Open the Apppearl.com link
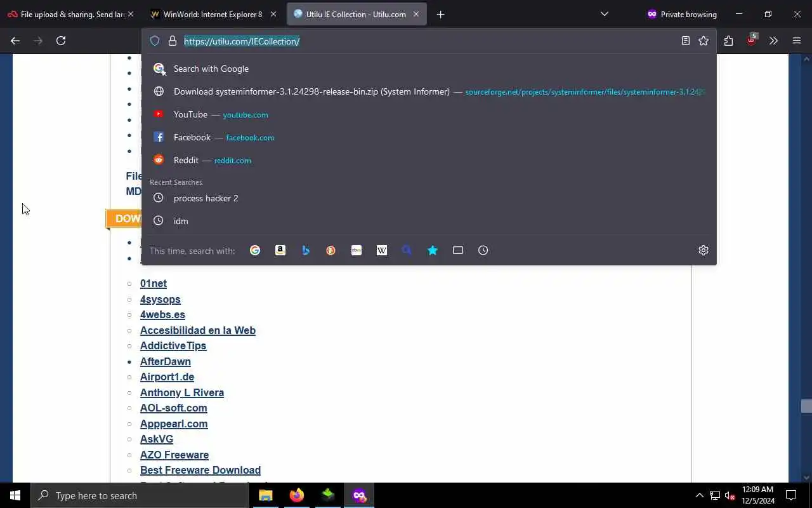812x508 pixels. pos(174,424)
